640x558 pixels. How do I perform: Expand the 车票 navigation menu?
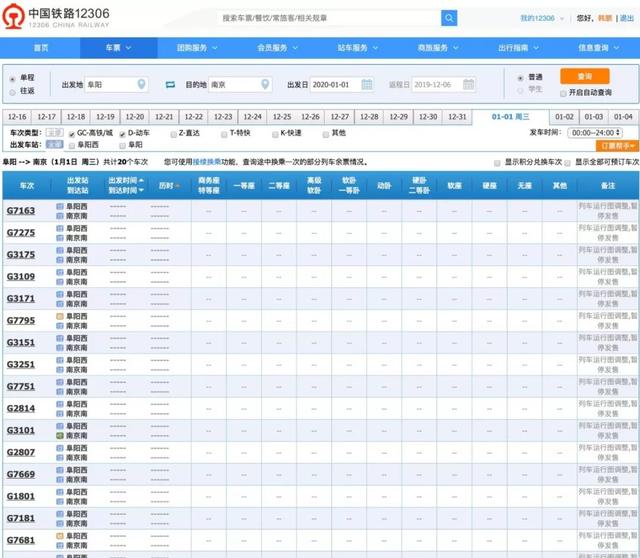click(x=118, y=48)
